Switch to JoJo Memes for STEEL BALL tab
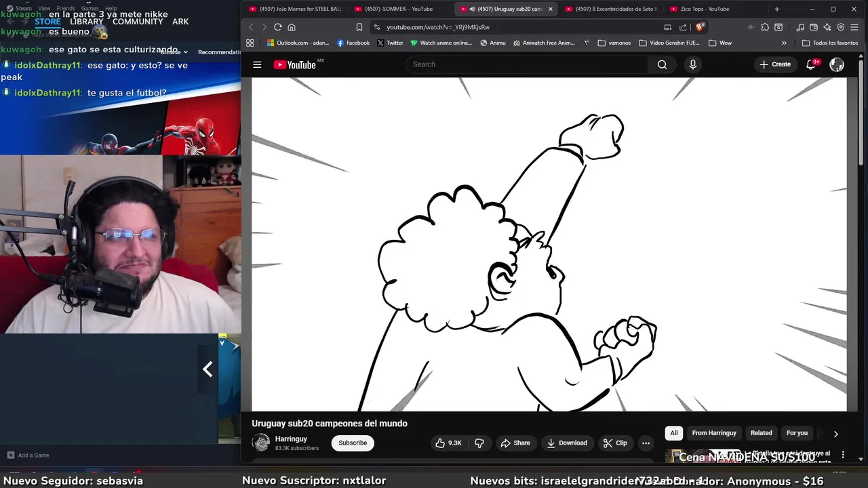The image size is (868, 488). click(x=296, y=9)
